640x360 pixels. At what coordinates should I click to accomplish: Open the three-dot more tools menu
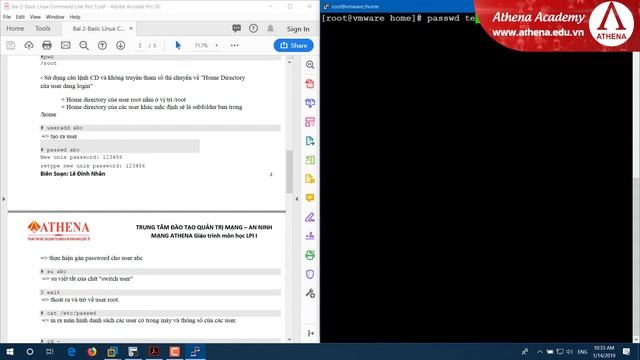point(235,45)
